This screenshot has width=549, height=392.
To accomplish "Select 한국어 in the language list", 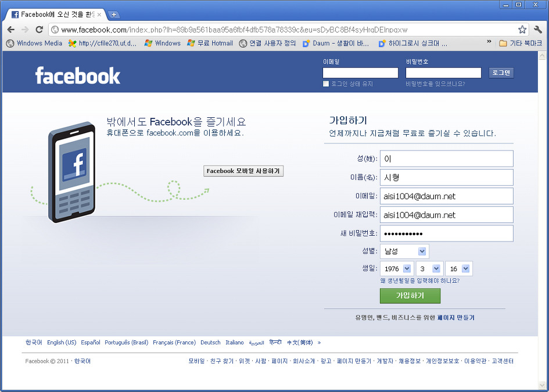I will (34, 342).
